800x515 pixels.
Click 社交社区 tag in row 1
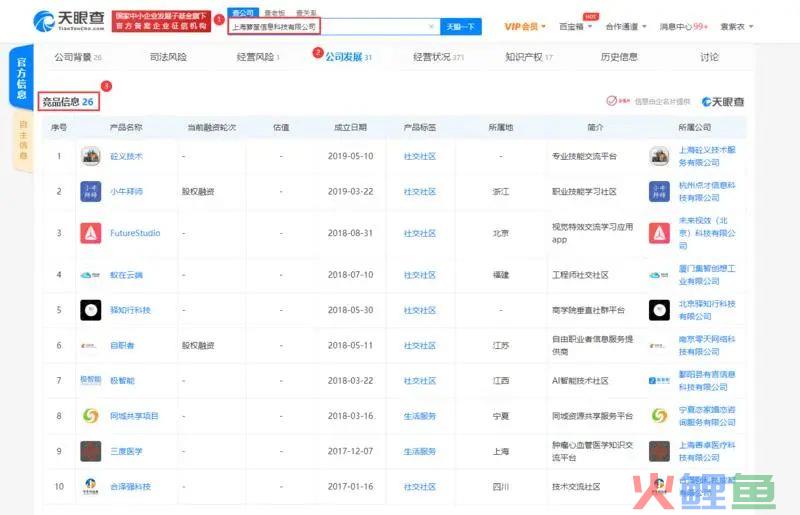[419, 157]
